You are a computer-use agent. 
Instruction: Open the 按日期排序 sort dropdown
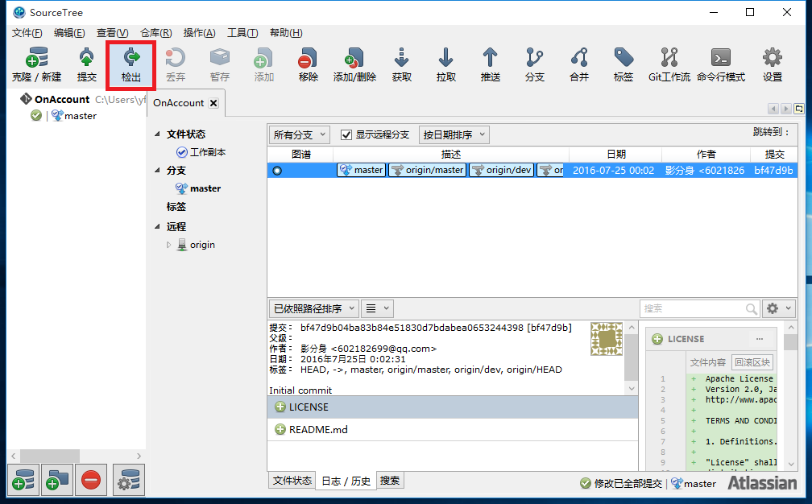tap(454, 135)
